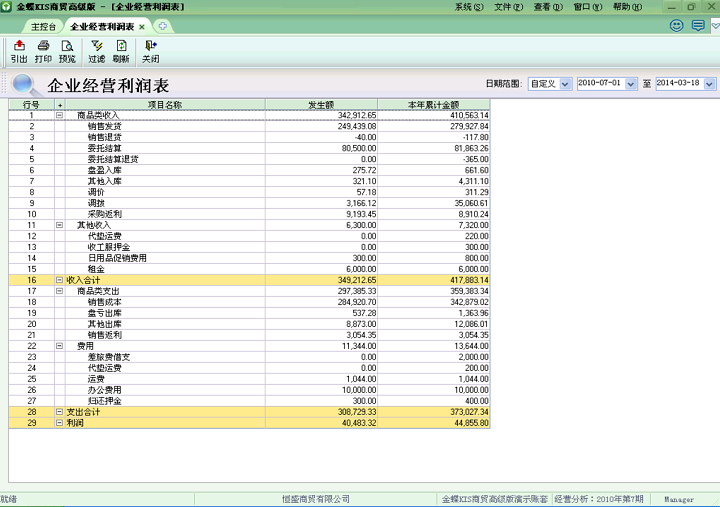Screen dimensions: 720x507
Task: Open the 过滤 filter tool
Action: 97,51
